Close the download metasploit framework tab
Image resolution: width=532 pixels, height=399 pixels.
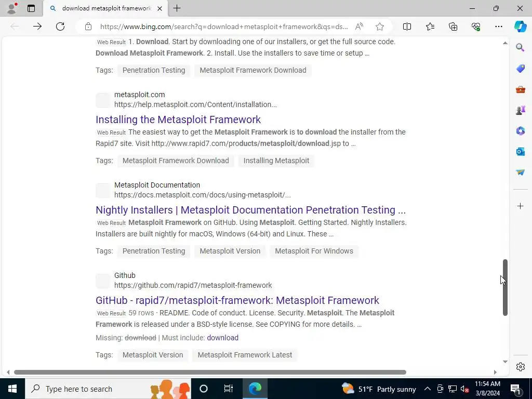coord(161,8)
